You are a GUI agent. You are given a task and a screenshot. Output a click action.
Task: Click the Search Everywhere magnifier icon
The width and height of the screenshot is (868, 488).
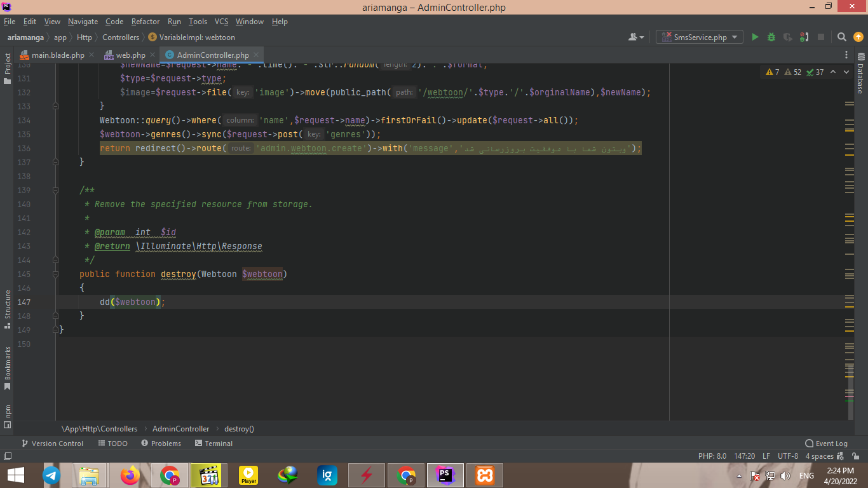click(841, 37)
